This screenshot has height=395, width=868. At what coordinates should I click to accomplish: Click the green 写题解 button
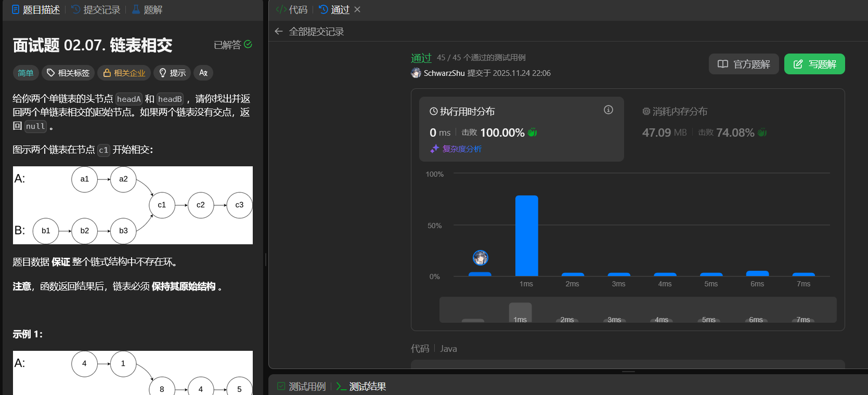(814, 64)
